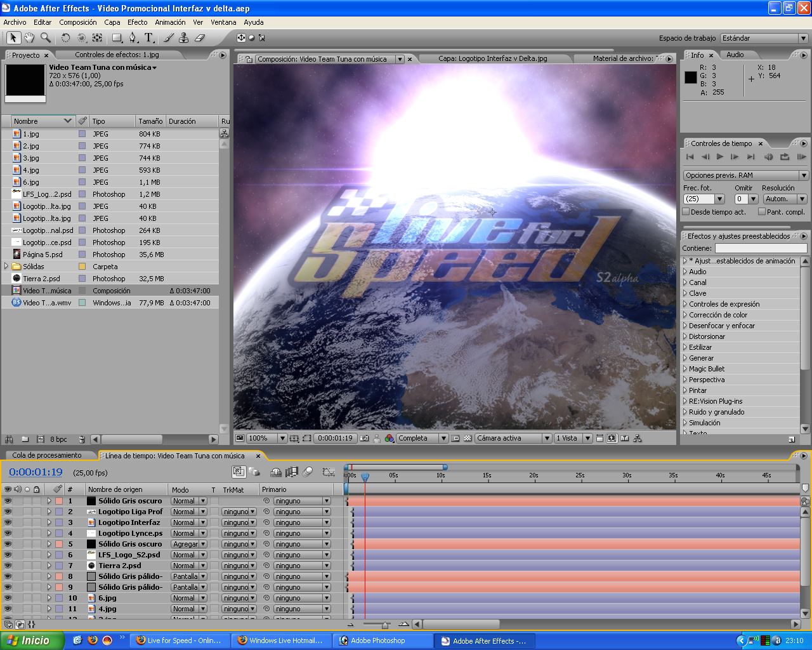Toggle the loop playback button in time controls
The width and height of the screenshot is (812, 650).
[785, 157]
